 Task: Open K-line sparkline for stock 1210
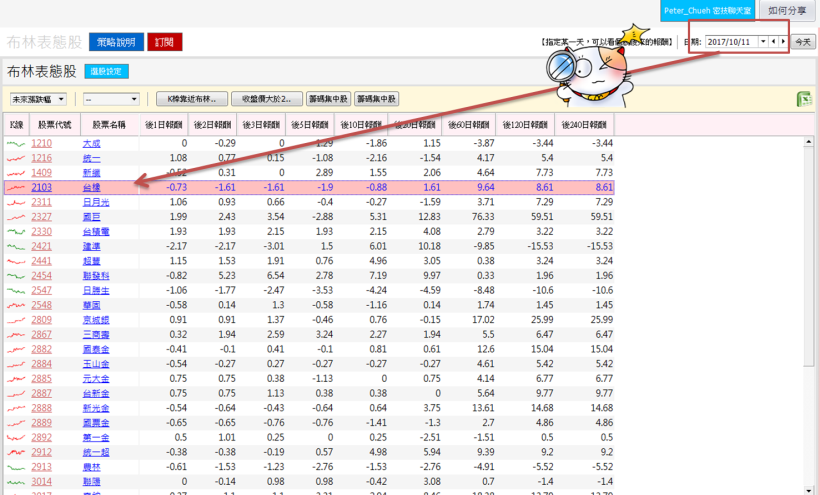click(x=16, y=144)
